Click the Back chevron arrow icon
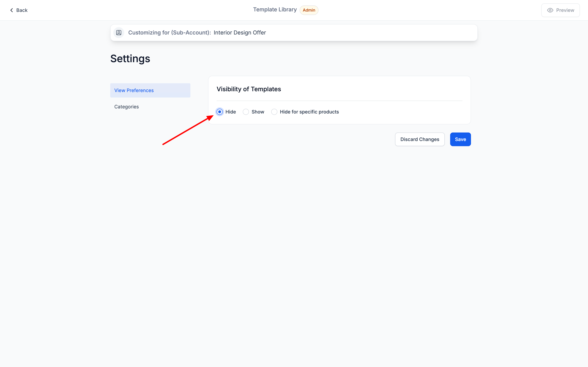 [11, 10]
